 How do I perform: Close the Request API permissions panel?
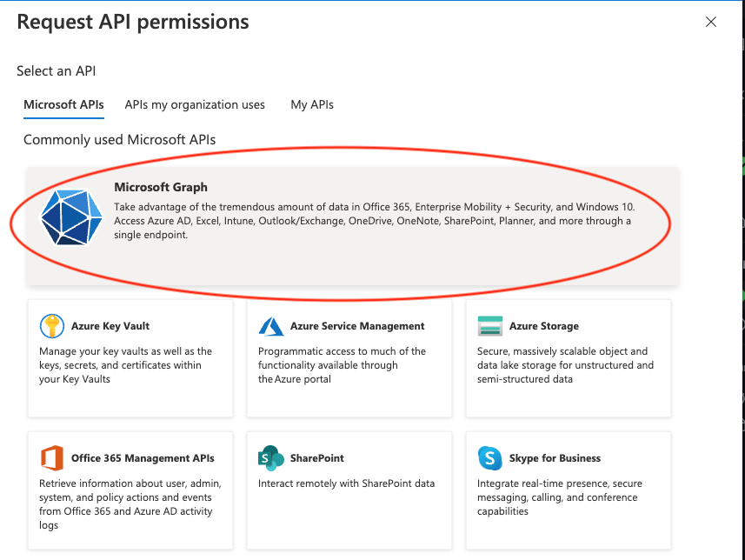(711, 23)
